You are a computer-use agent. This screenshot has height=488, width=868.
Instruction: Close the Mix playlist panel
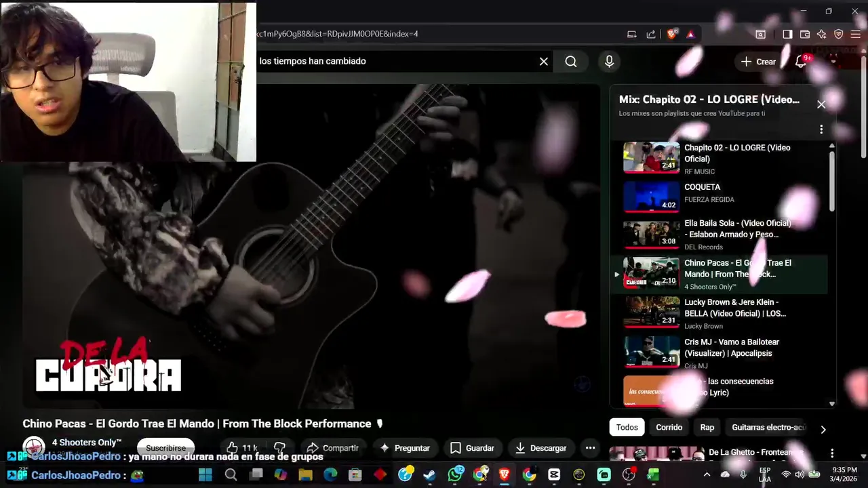pos(821,104)
